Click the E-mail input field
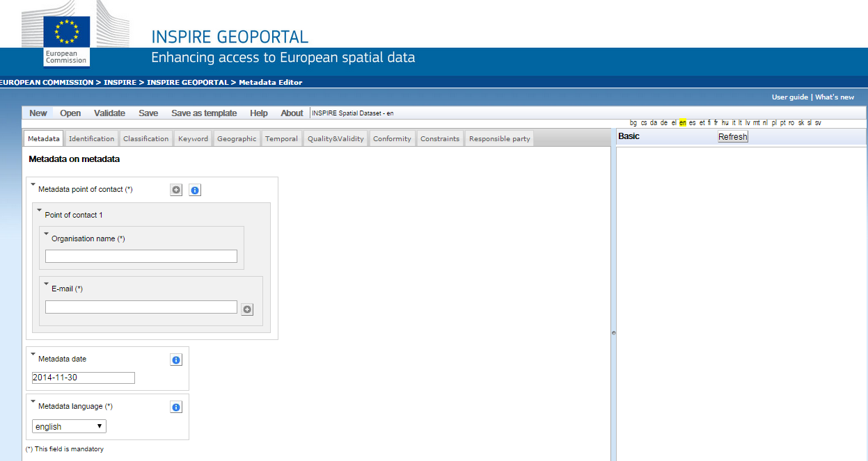Viewport: 868px width, 461px height. pos(141,307)
